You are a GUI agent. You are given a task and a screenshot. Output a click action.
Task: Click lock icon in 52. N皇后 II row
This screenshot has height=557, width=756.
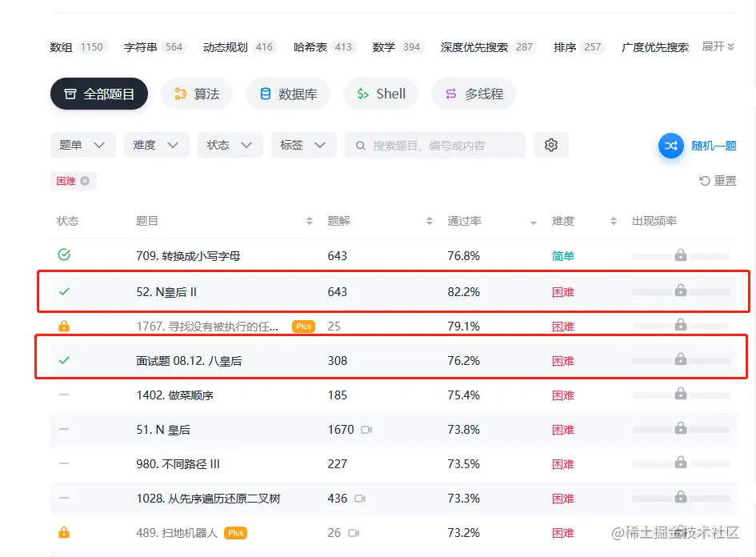pyautogui.click(x=680, y=291)
